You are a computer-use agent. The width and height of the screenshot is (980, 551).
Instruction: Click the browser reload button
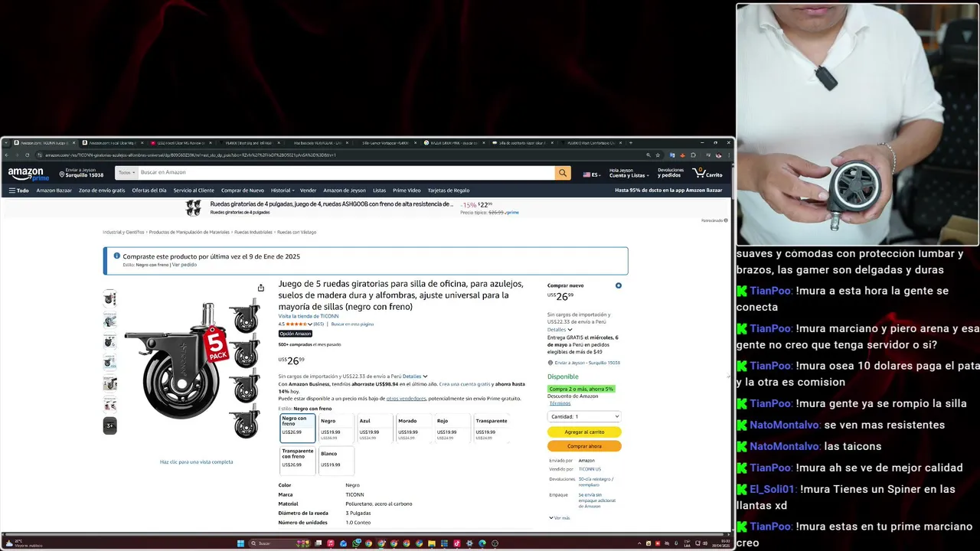tap(27, 155)
